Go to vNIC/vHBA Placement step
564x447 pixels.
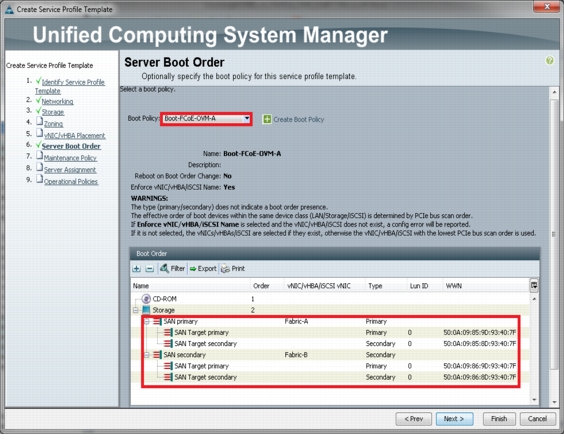pos(74,136)
